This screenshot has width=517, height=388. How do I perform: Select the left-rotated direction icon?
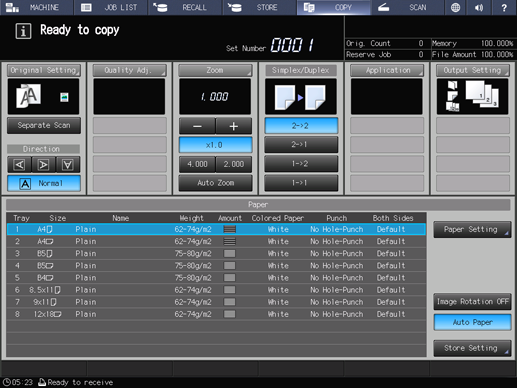(19, 165)
